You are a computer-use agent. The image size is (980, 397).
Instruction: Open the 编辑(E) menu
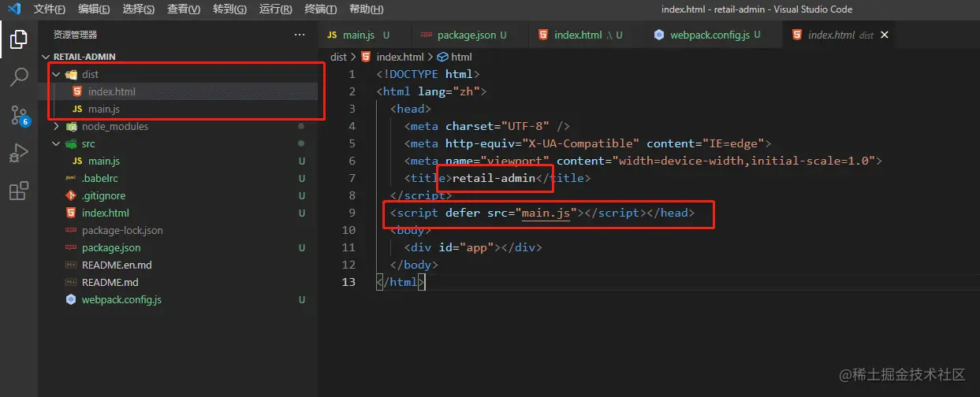95,9
